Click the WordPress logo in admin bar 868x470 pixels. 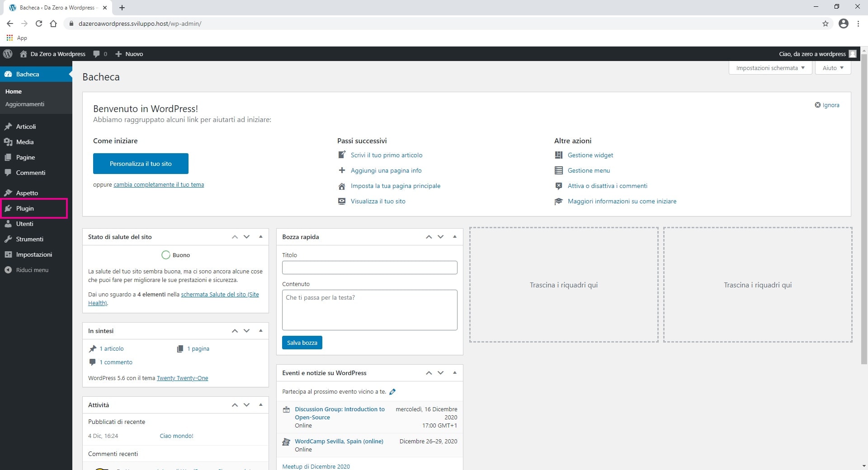click(8, 54)
